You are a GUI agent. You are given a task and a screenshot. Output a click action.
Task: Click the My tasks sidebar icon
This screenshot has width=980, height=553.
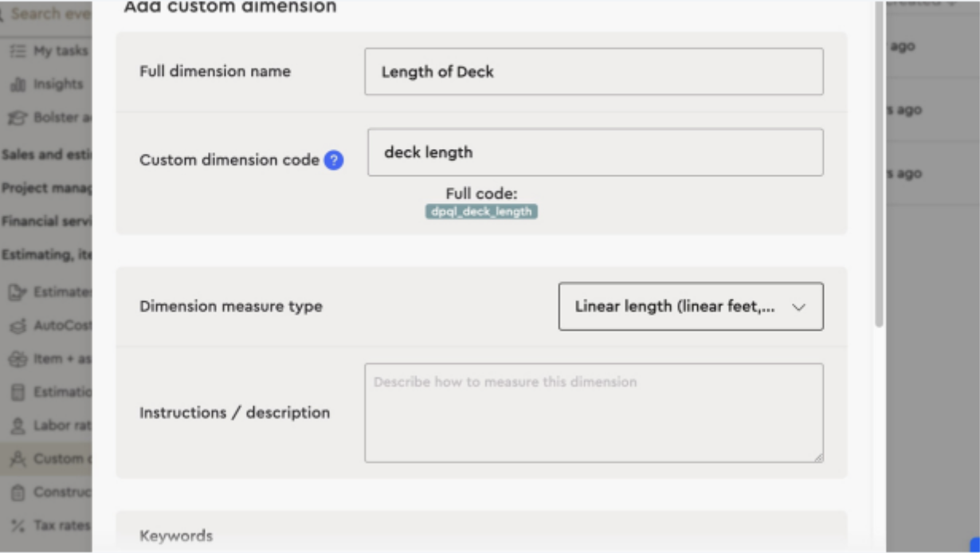point(17,51)
